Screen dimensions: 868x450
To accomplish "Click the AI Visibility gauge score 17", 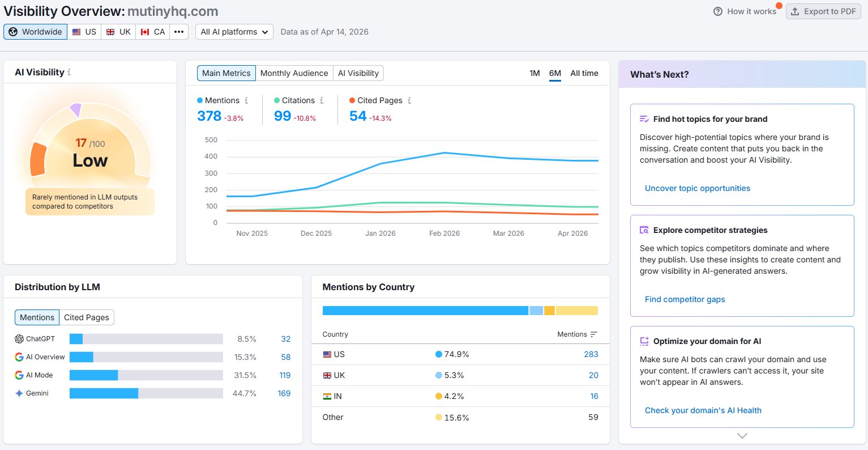I will tap(81, 143).
